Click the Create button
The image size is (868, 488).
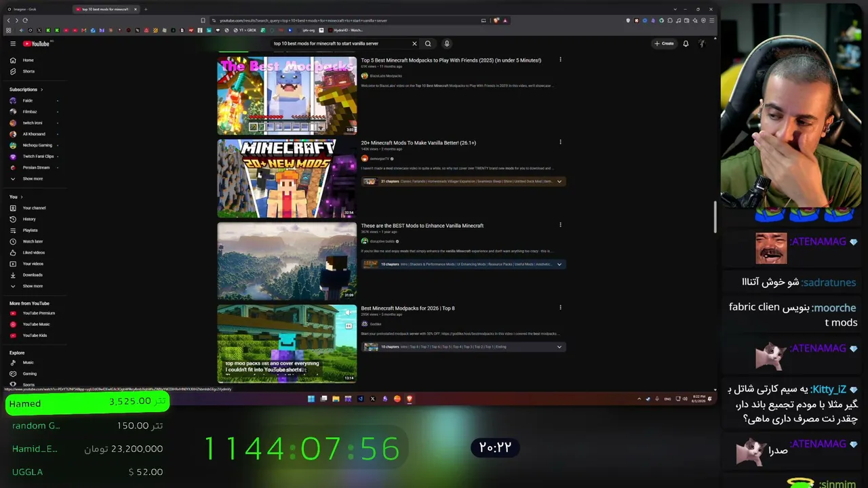[x=664, y=43]
